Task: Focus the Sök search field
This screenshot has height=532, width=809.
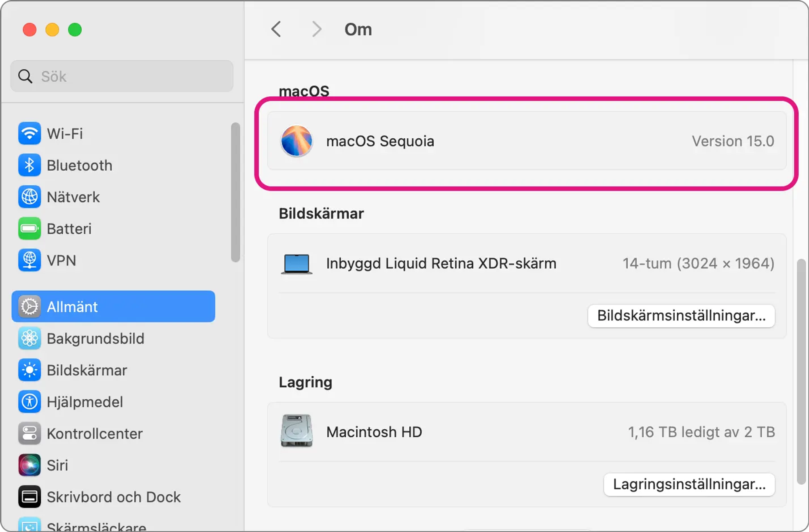Action: 122,76
